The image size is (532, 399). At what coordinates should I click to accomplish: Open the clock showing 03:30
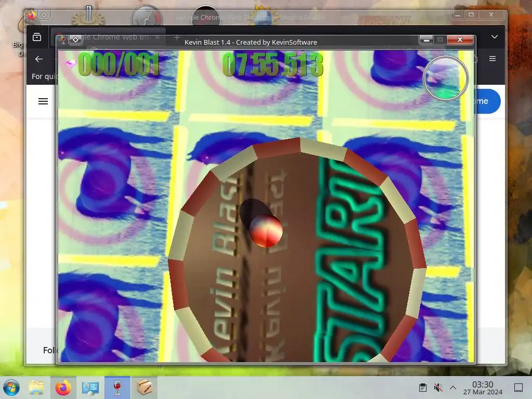[483, 388]
